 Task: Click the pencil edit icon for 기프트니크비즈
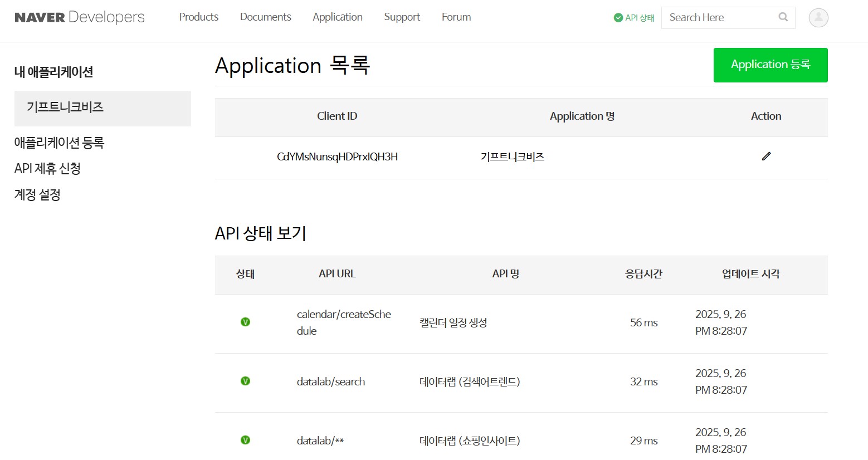coord(766,156)
